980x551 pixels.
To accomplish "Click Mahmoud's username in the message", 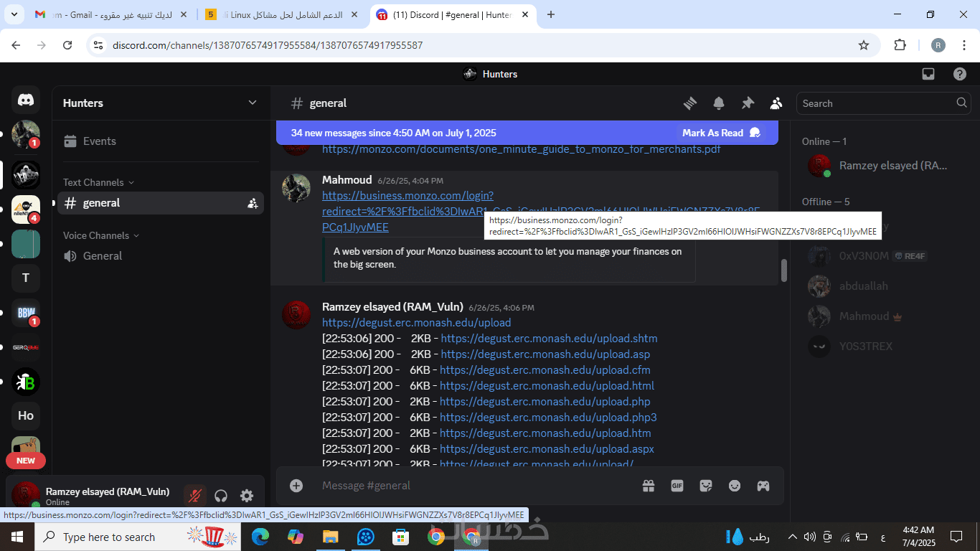I will [x=347, y=180].
